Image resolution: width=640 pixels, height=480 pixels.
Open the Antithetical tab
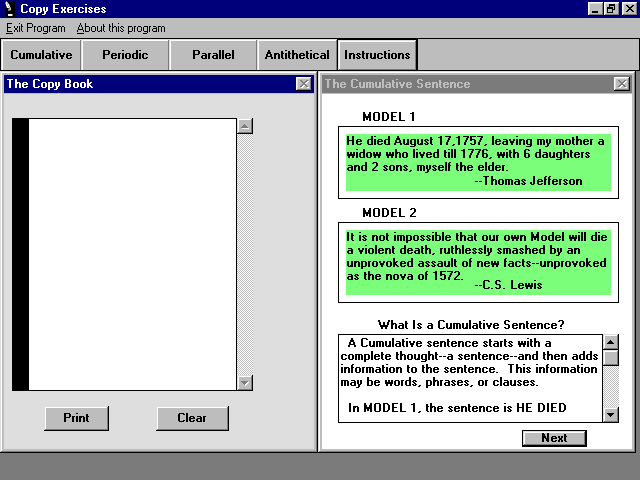tap(297, 55)
